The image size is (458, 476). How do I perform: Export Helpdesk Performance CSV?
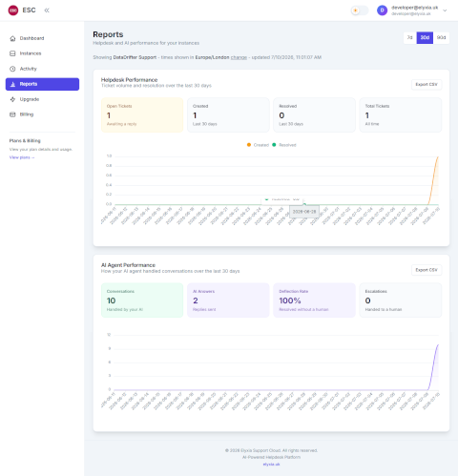[x=427, y=85]
